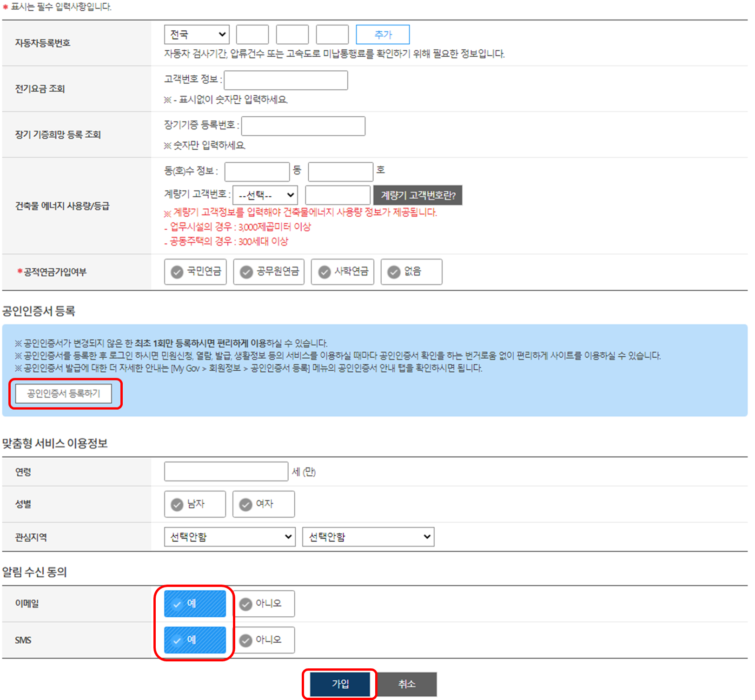This screenshot has width=755, height=700.
Task: Select 남자 as gender
Action: 195,504
